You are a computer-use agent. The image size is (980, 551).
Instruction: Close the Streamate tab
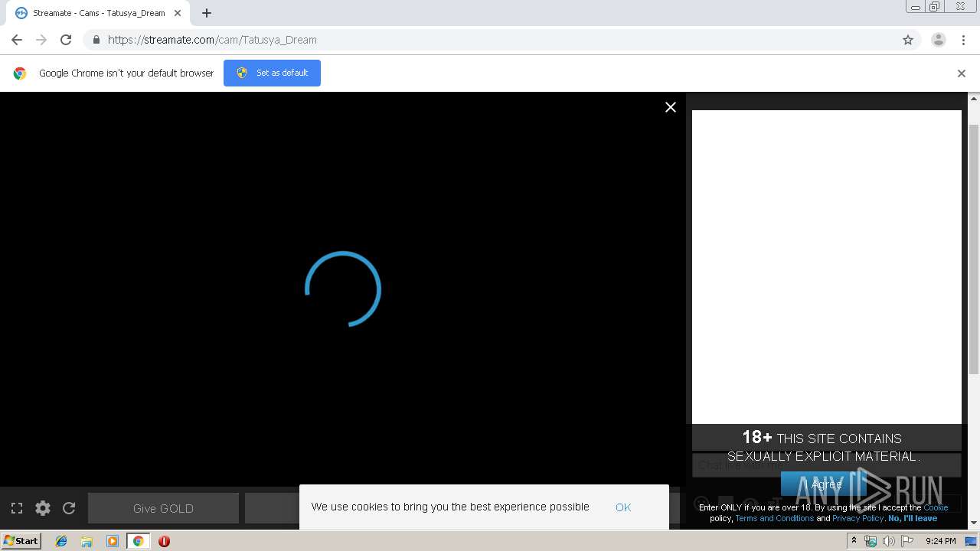178,13
